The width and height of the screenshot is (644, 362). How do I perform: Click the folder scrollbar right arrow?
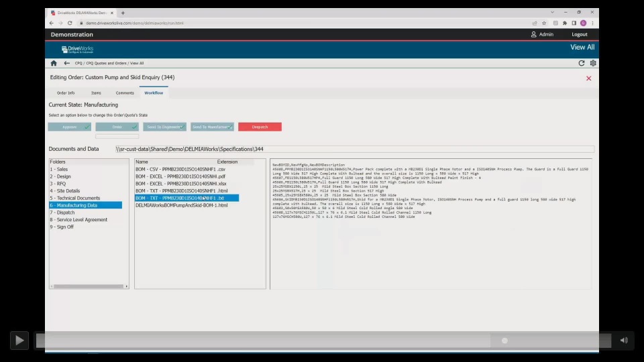tap(127, 286)
